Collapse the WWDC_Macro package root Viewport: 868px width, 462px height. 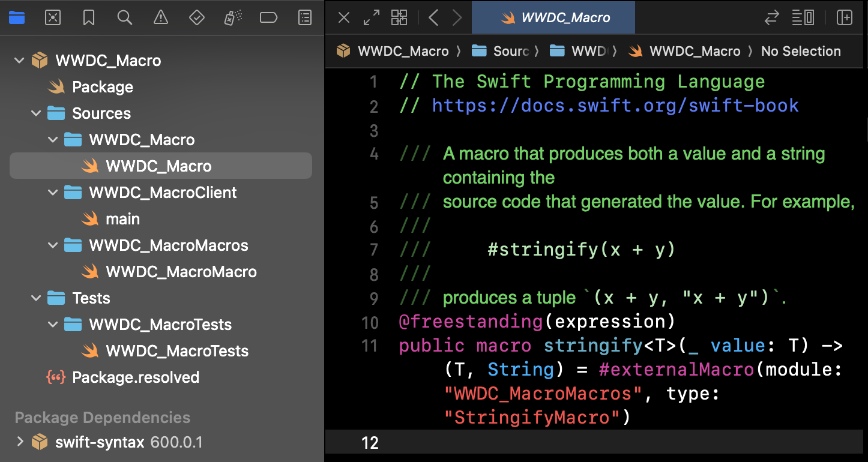pyautogui.click(x=20, y=61)
